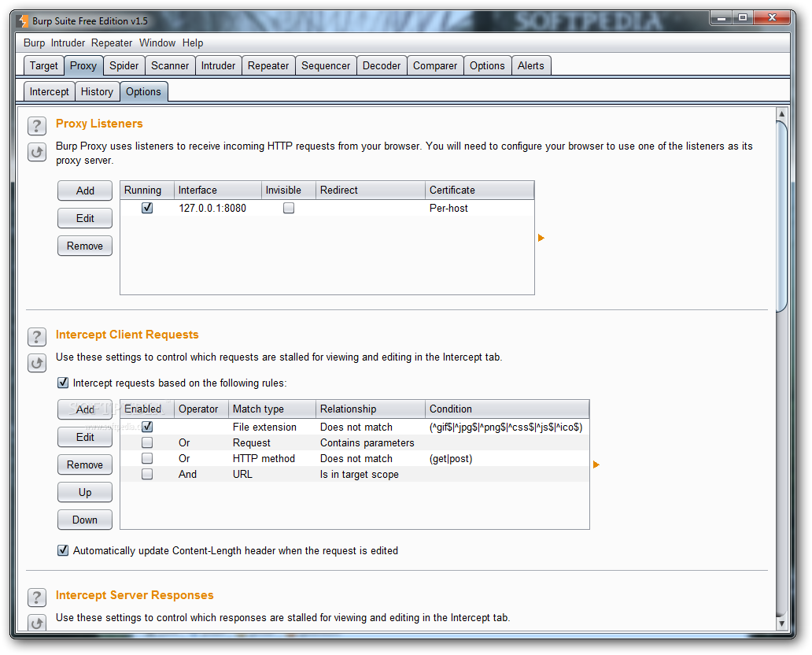The width and height of the screenshot is (812, 655).
Task: Open the Help menu
Action: [193, 43]
